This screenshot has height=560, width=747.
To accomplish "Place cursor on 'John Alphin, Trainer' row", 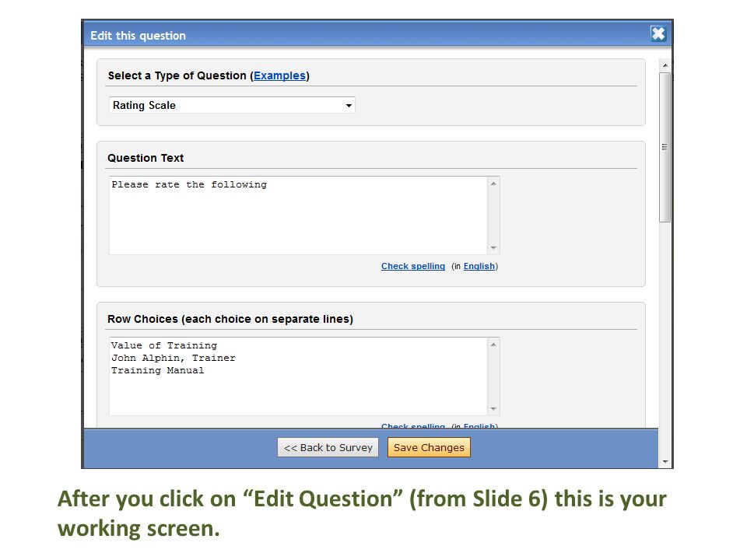I will pos(174,358).
